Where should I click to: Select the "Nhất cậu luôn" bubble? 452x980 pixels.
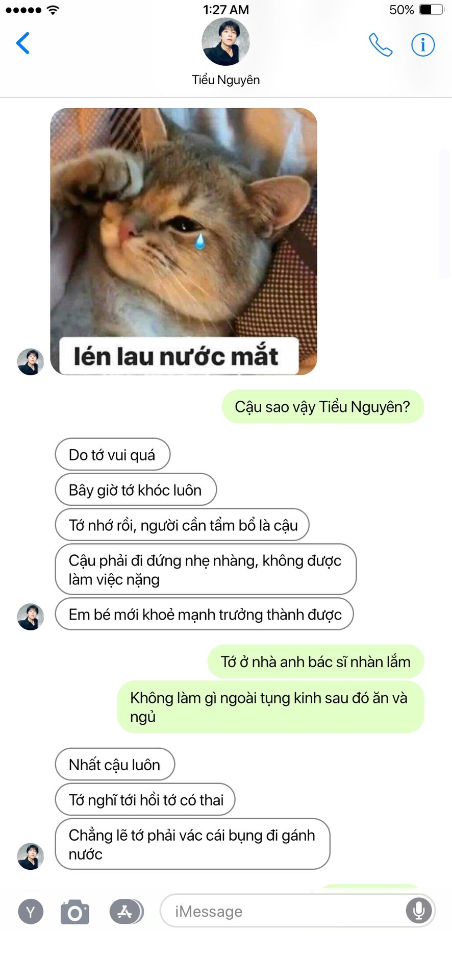click(115, 764)
